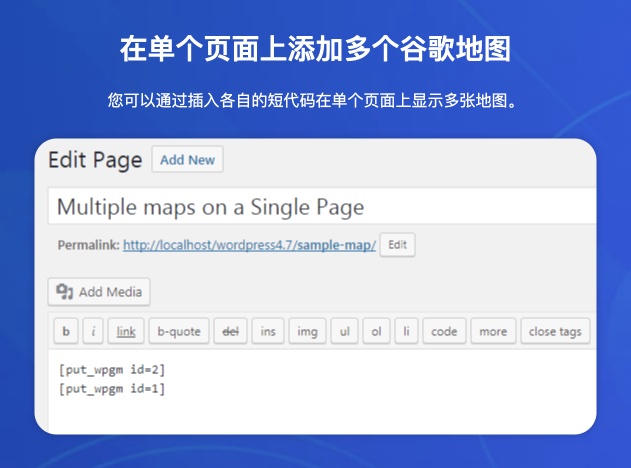Insert an image using img button

(x=307, y=331)
